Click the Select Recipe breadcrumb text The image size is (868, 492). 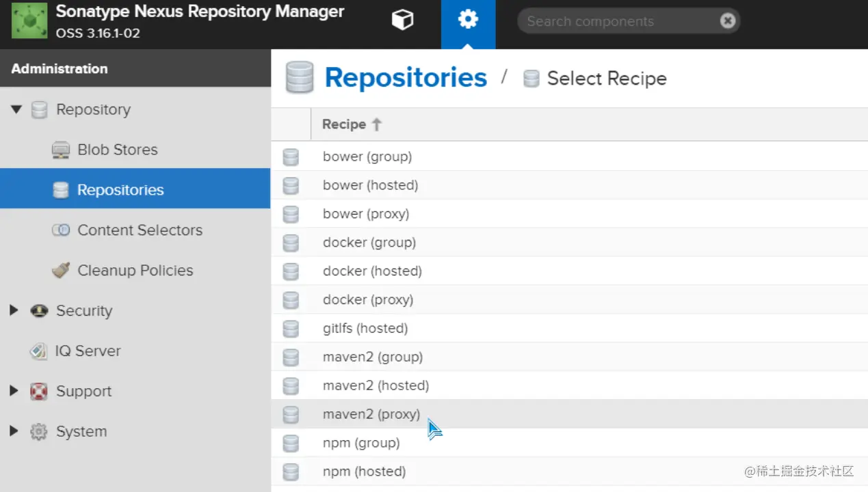point(607,79)
